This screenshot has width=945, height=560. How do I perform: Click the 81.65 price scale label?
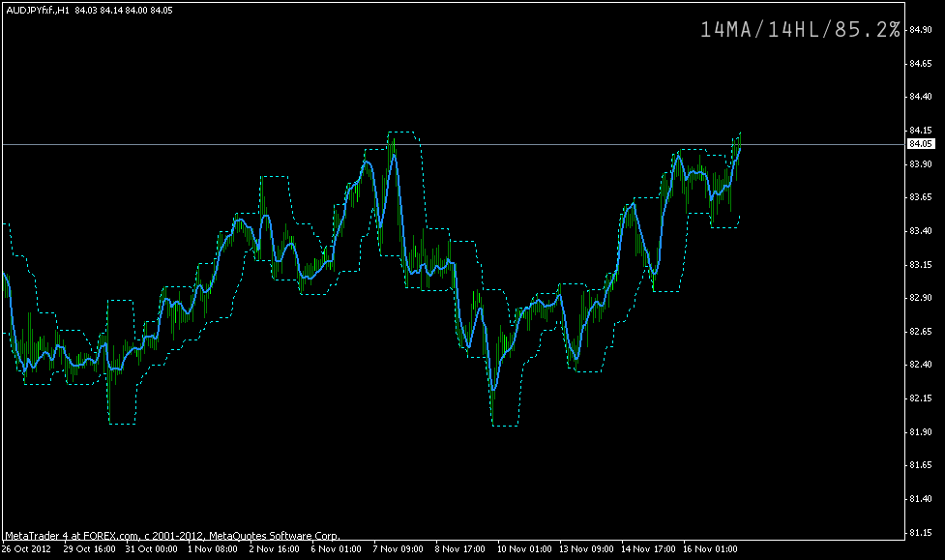[920, 465]
